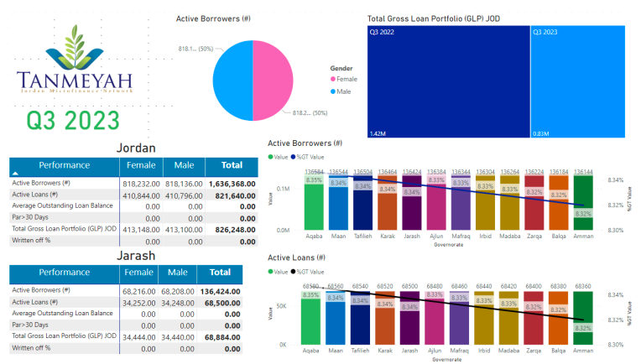Click the Male column header in Jordan table
Screen dimensions: 641x364
click(184, 165)
